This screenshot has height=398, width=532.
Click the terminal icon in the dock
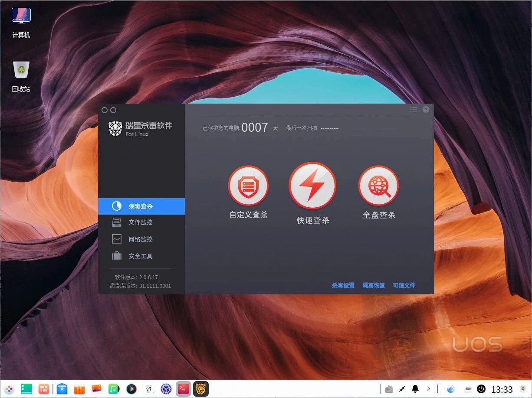click(x=184, y=389)
